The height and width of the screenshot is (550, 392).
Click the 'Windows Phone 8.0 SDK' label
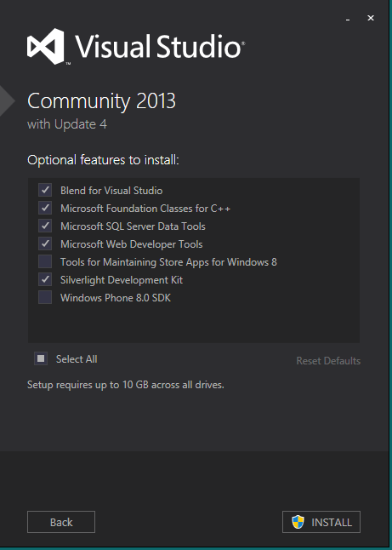click(x=116, y=298)
